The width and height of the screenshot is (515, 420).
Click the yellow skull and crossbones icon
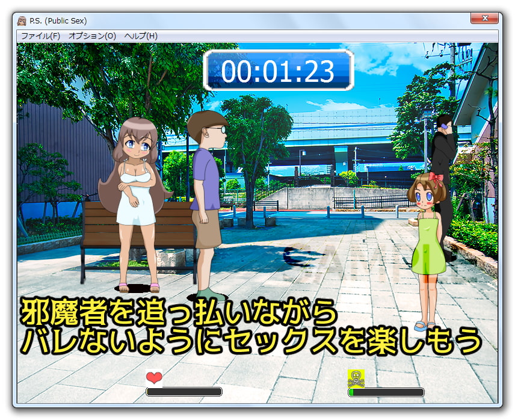tap(356, 378)
